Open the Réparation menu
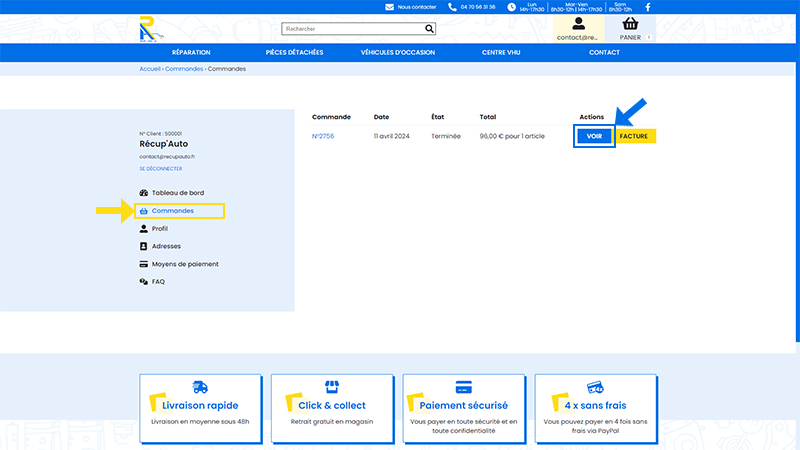The width and height of the screenshot is (800, 450). click(191, 53)
